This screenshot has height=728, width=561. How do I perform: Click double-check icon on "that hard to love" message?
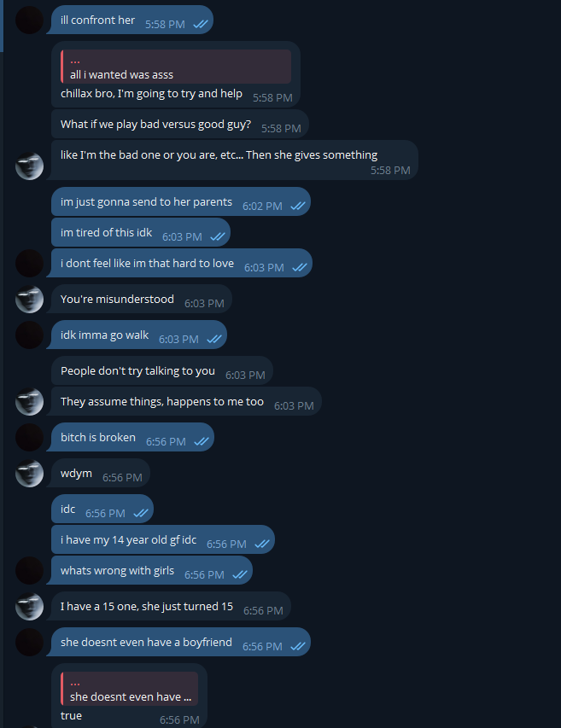300,267
